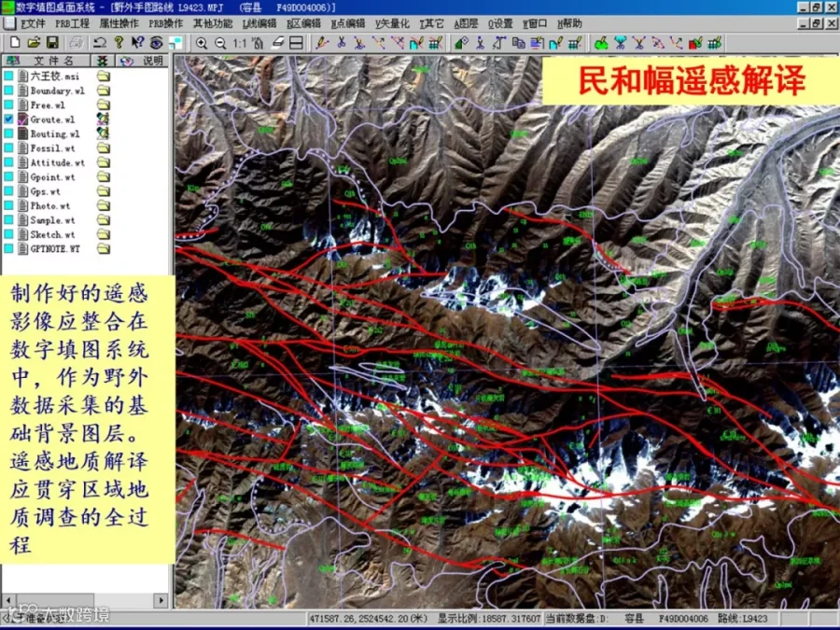Uncheck the Groute.wl layer checkbox
Image resolution: width=840 pixels, height=630 pixels.
[x=8, y=119]
